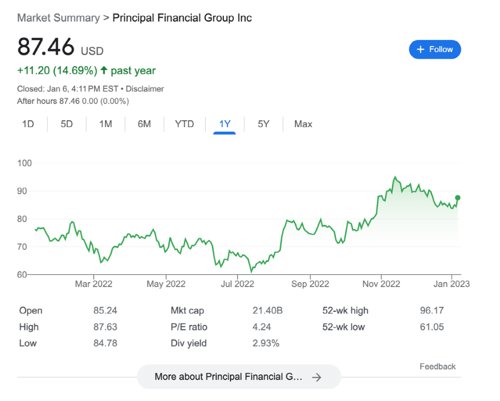500x401 pixels.
Task: Click the High value 87.63
Action: (105, 327)
